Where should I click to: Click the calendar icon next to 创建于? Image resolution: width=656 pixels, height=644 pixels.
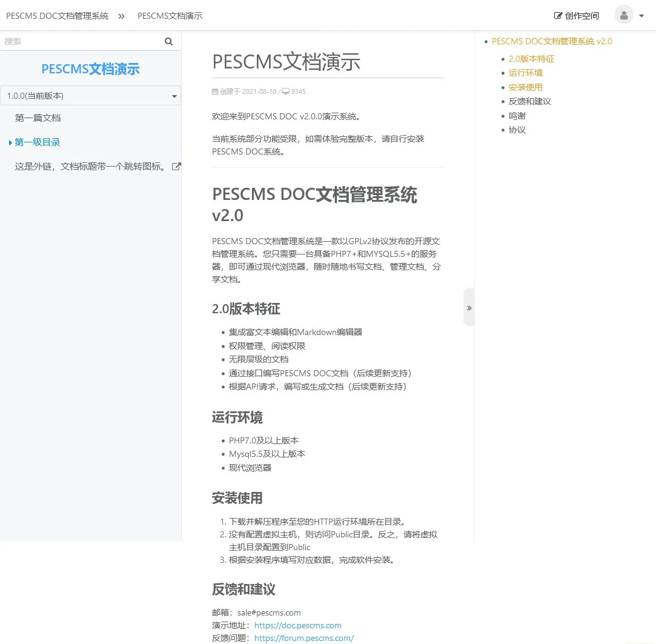pos(215,91)
